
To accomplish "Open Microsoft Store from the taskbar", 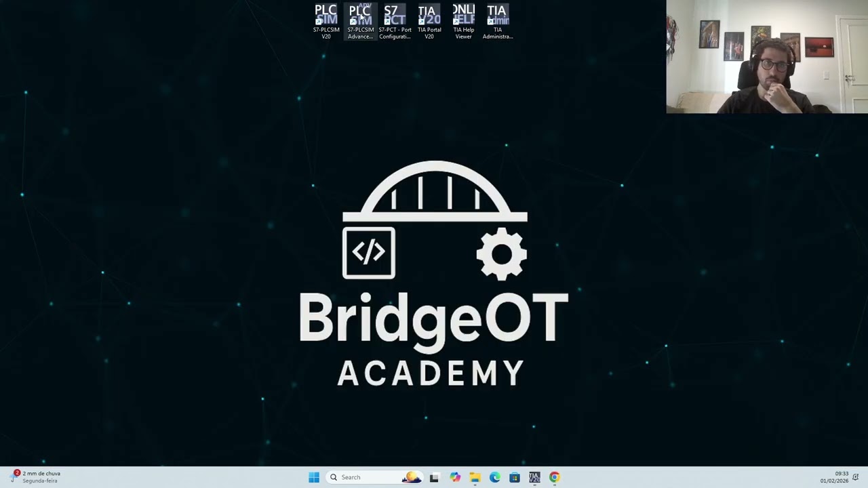I will pos(515,477).
